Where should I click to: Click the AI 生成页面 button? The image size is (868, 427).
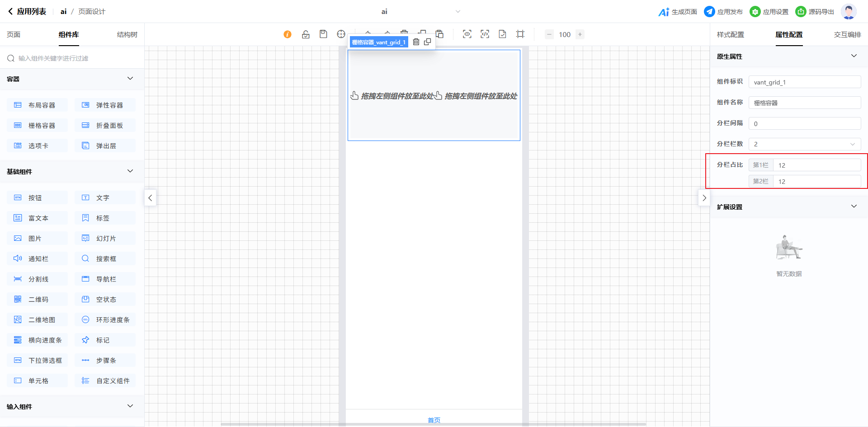678,12
